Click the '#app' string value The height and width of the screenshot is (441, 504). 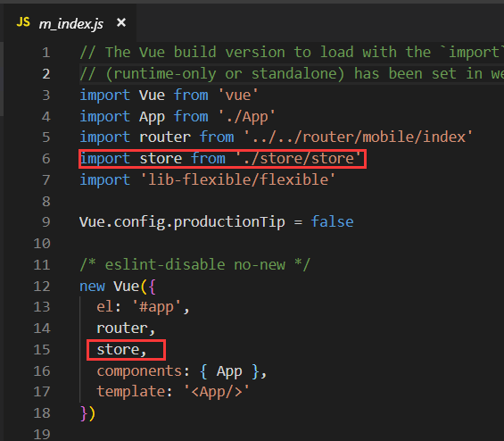point(156,307)
